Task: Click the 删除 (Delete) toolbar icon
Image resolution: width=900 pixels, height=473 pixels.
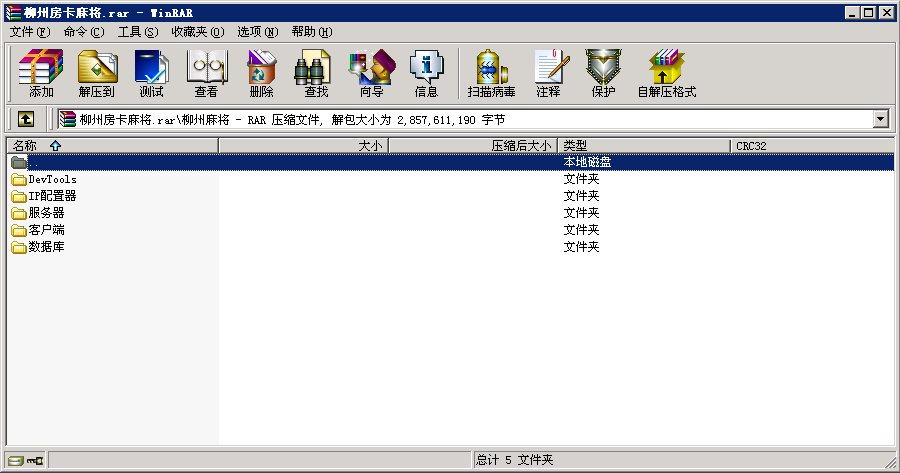Action: [x=261, y=73]
